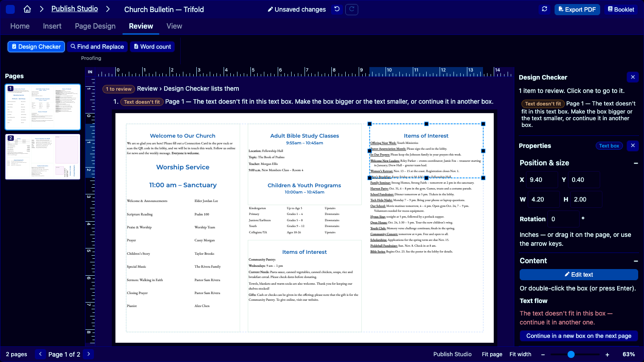Image resolution: width=644 pixels, height=362 pixels.
Task: Adjust the zoom slider
Action: point(575,354)
